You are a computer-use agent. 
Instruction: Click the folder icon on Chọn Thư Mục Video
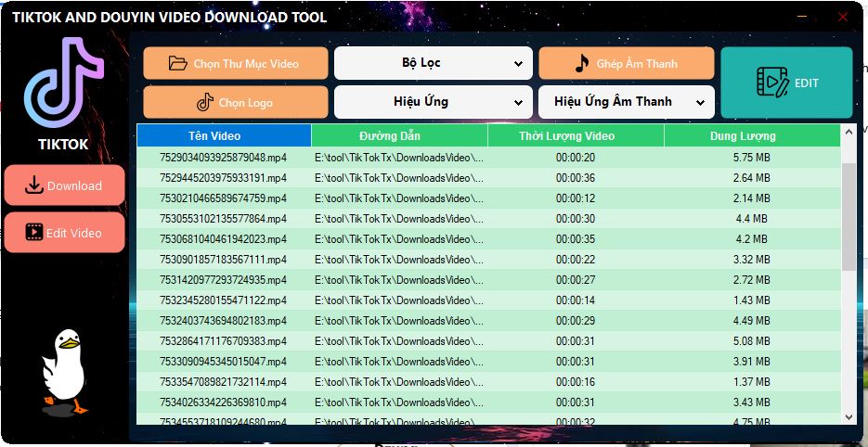[178, 64]
